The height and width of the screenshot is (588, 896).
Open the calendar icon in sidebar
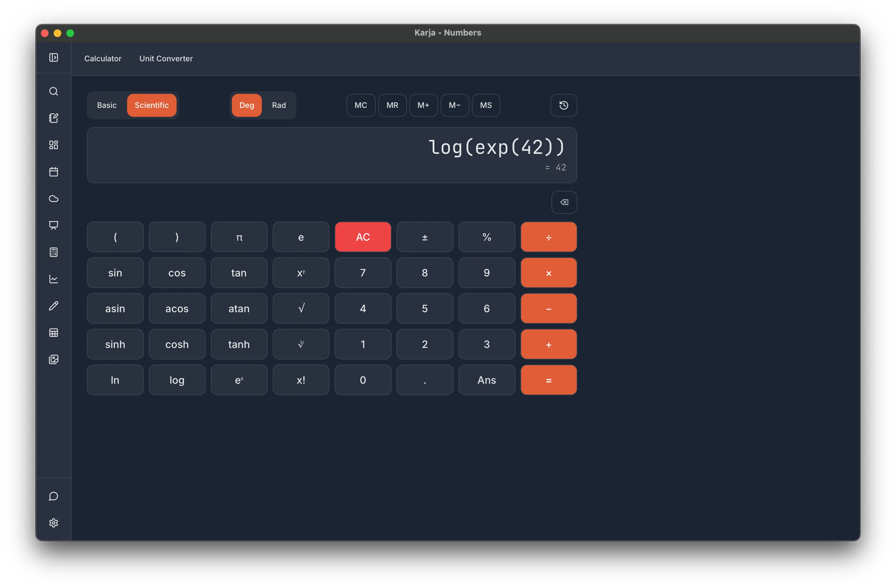[x=53, y=172]
